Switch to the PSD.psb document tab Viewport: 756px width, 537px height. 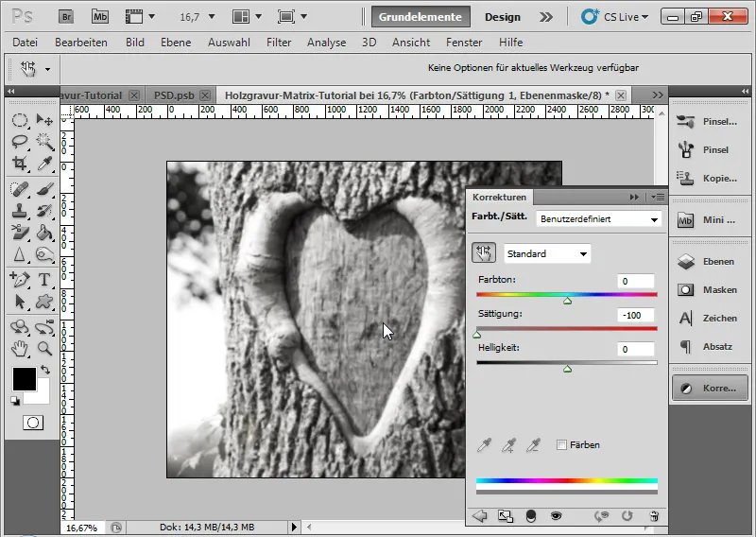pyautogui.click(x=174, y=95)
